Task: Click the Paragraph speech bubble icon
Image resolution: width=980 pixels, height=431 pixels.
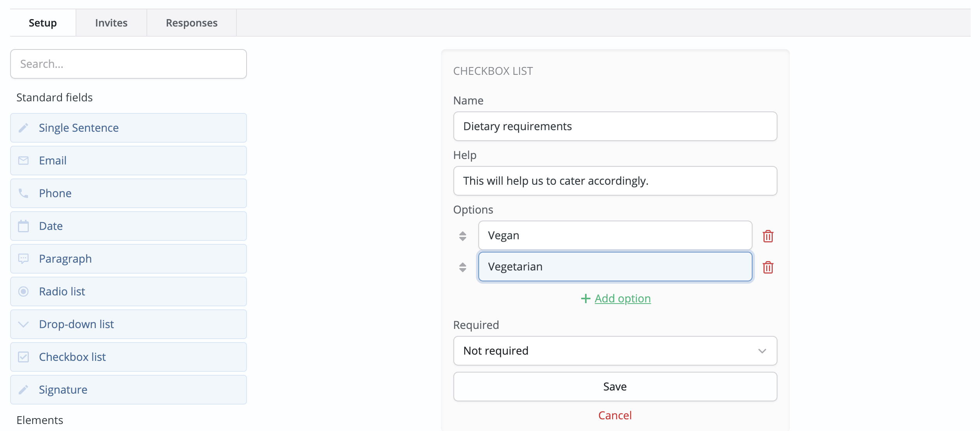Action: point(24,258)
